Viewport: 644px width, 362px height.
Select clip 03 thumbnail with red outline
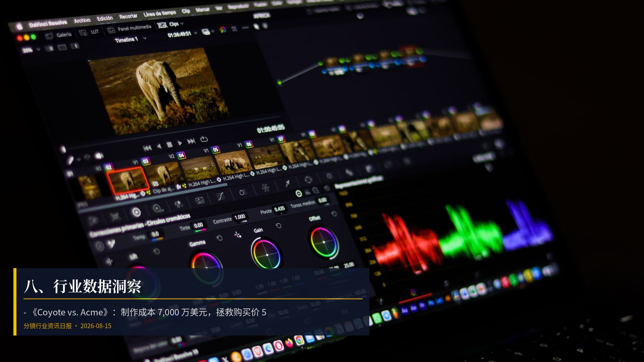click(x=127, y=181)
